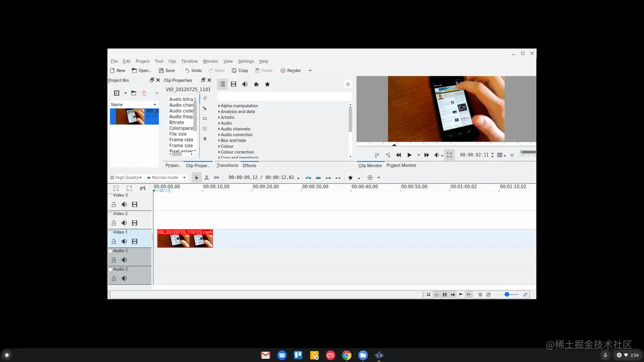Lock the Audio 2 track
This screenshot has height=362, width=644.
coord(114,278)
